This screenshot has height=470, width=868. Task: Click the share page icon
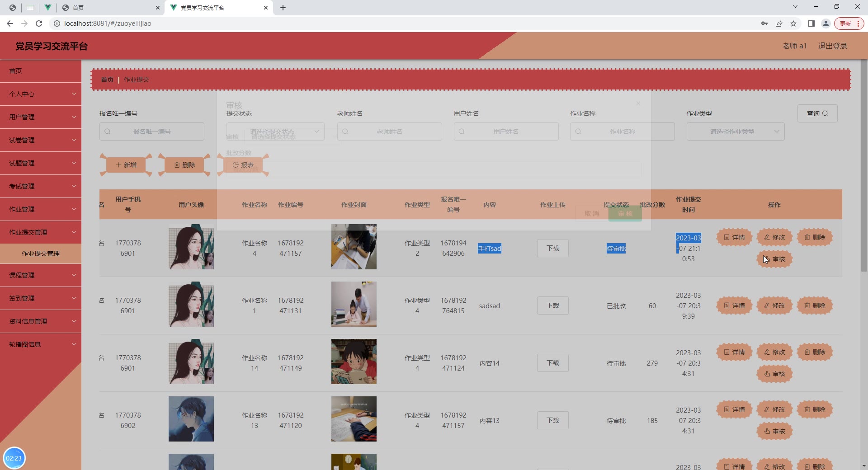(779, 23)
